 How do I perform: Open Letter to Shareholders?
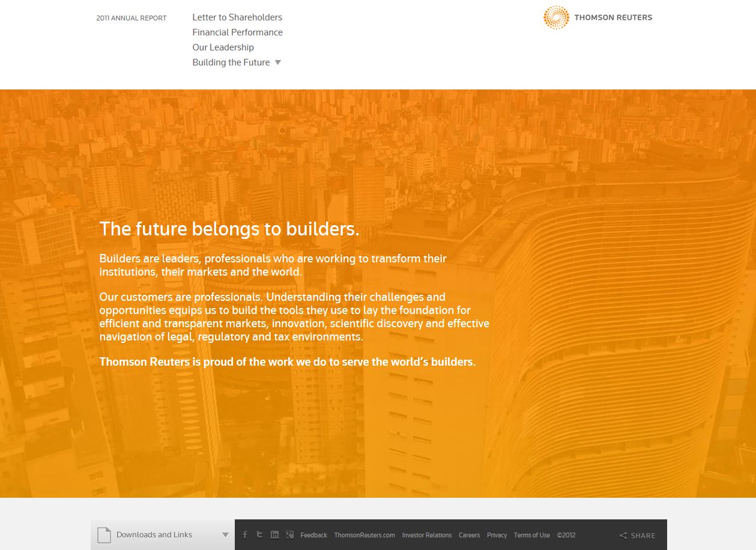coord(237,17)
